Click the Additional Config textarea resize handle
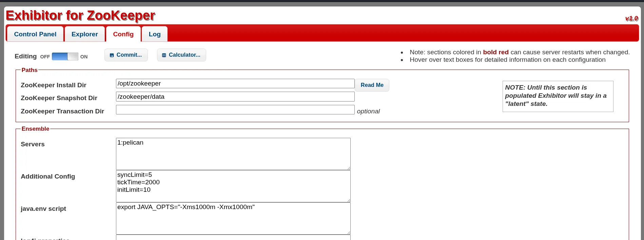 (x=348, y=200)
